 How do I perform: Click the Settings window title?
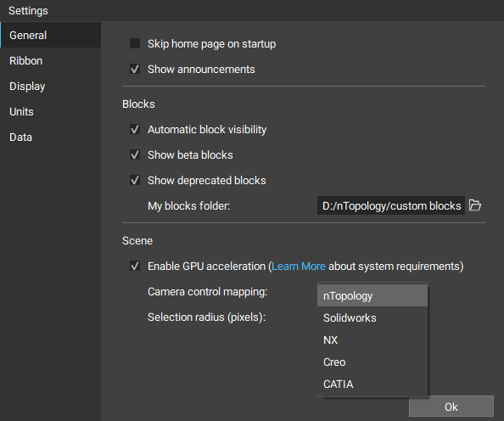28,11
